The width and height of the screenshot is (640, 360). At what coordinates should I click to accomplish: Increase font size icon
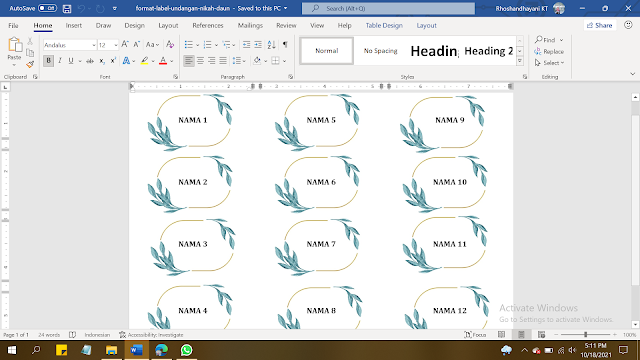click(x=125, y=44)
